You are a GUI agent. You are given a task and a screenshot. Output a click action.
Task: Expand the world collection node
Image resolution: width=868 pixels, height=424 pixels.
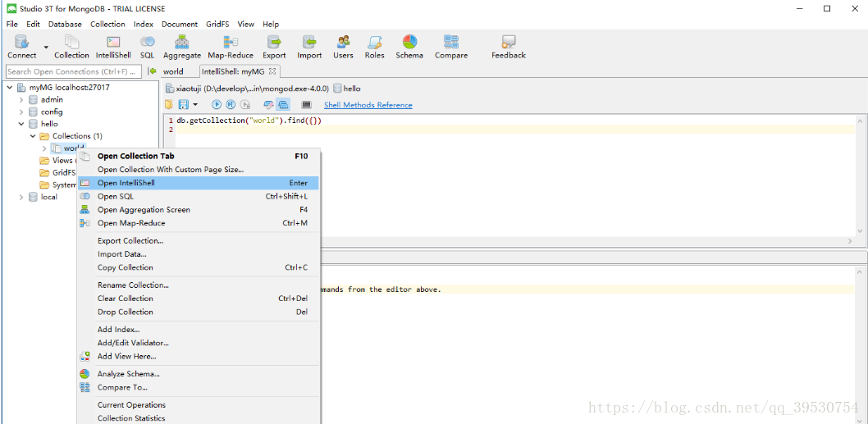point(44,148)
